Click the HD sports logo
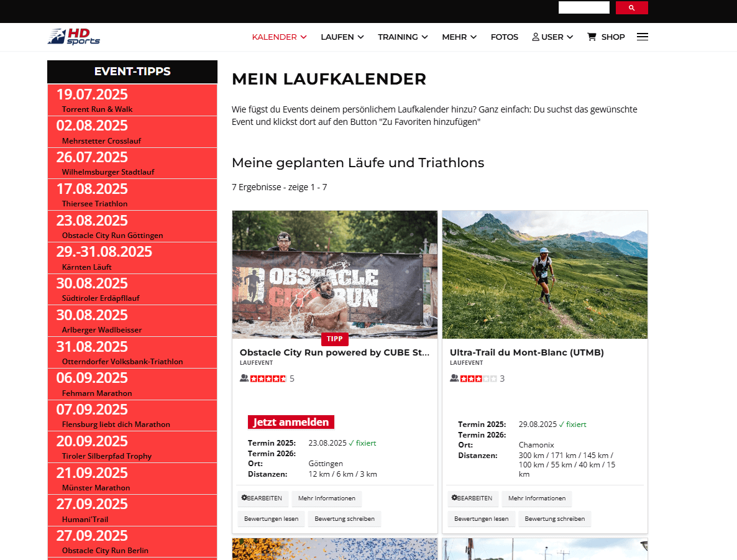Viewport: 737px width, 560px height. (x=73, y=35)
